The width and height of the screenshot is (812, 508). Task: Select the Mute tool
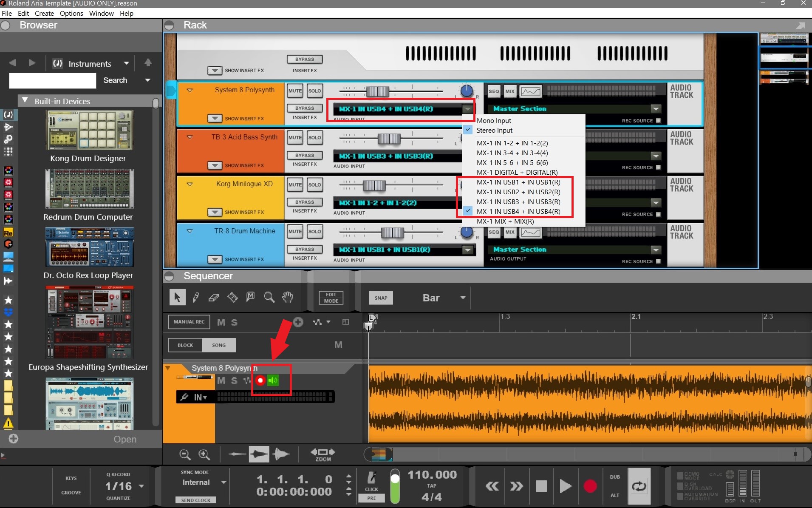[251, 297]
